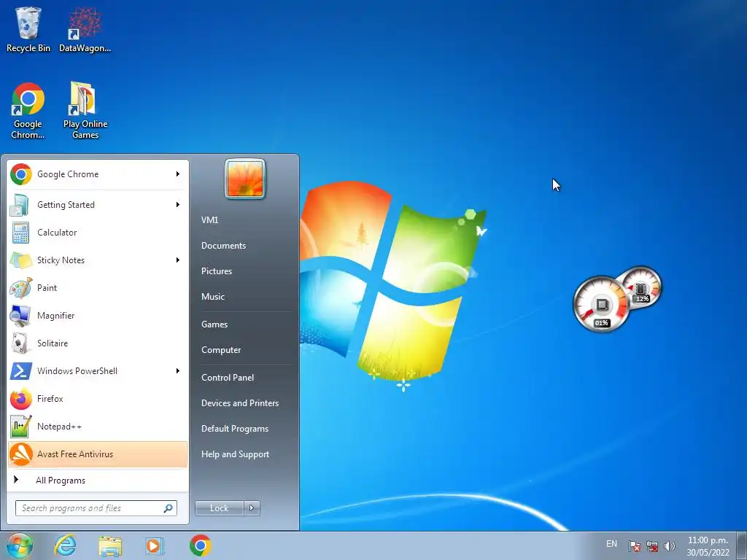Expand the Windows PowerShell submenu arrow
Screen dimensions: 747x560
[x=178, y=371]
